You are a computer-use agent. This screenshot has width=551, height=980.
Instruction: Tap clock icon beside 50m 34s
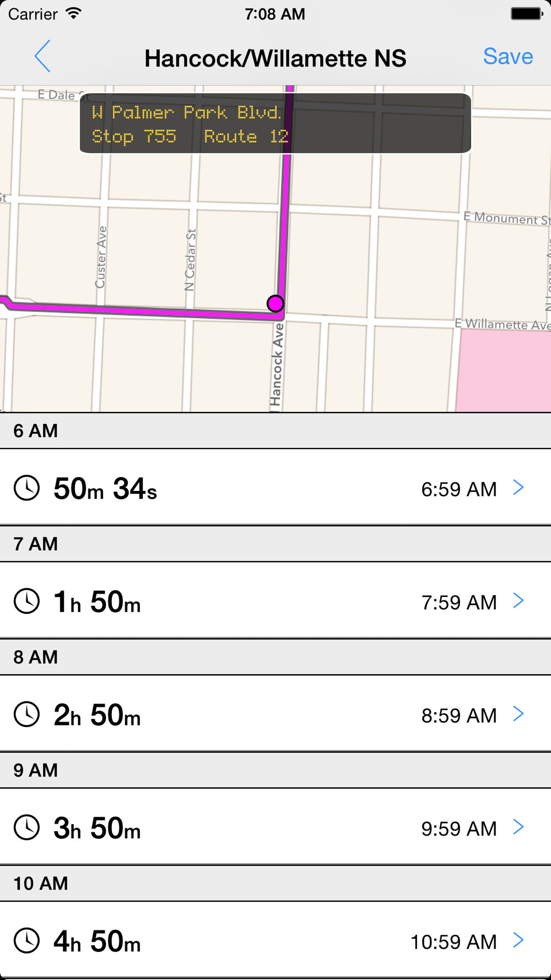click(x=26, y=488)
